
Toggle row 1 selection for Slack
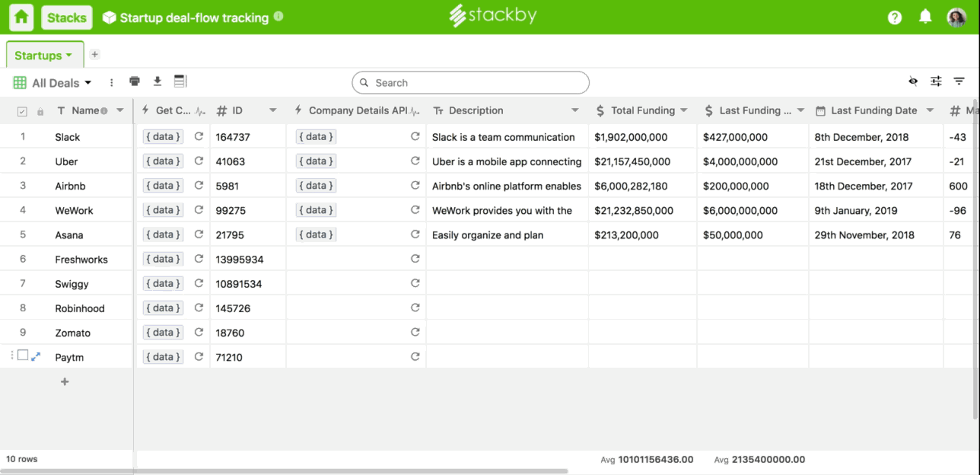(22, 136)
